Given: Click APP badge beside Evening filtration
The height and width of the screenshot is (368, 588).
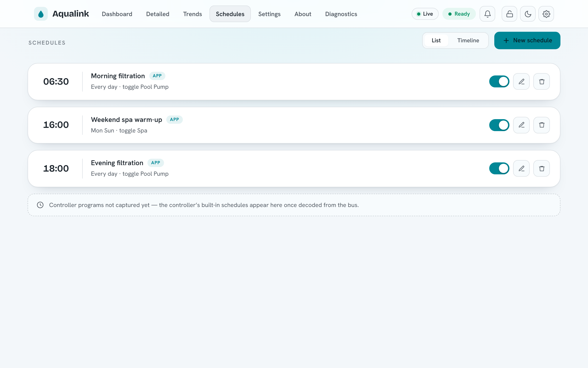Looking at the screenshot, I should click(x=155, y=163).
